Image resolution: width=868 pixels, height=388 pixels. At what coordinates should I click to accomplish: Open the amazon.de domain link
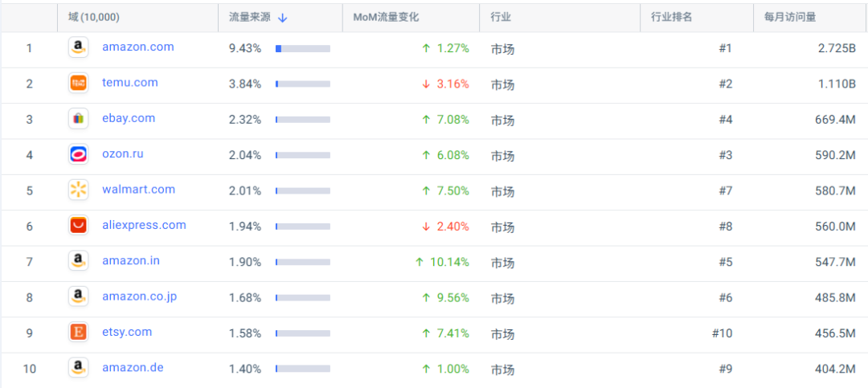[x=133, y=367]
